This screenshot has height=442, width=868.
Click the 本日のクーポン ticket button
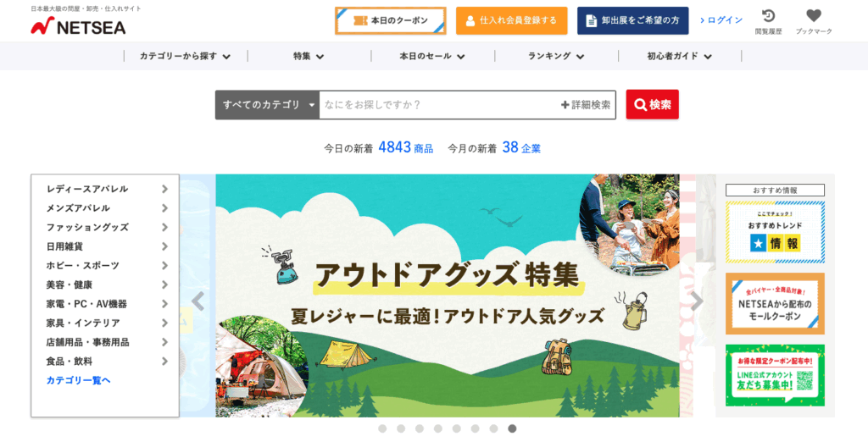(390, 21)
